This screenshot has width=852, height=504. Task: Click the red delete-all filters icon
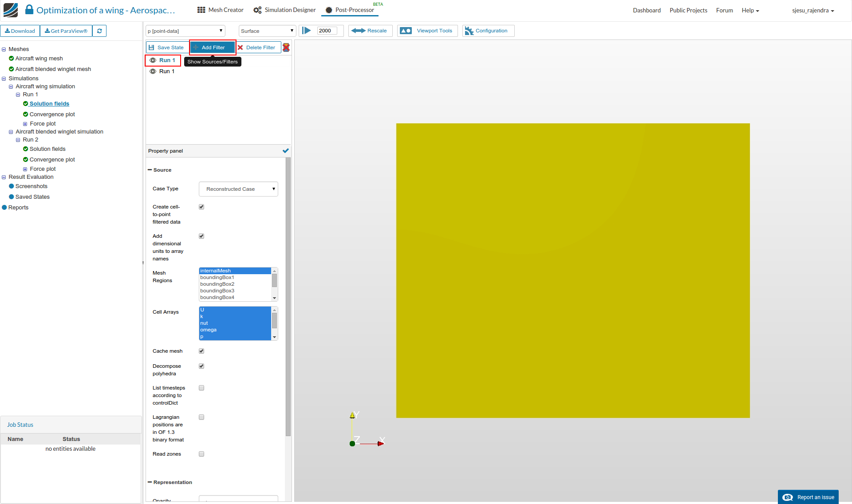pyautogui.click(x=286, y=47)
